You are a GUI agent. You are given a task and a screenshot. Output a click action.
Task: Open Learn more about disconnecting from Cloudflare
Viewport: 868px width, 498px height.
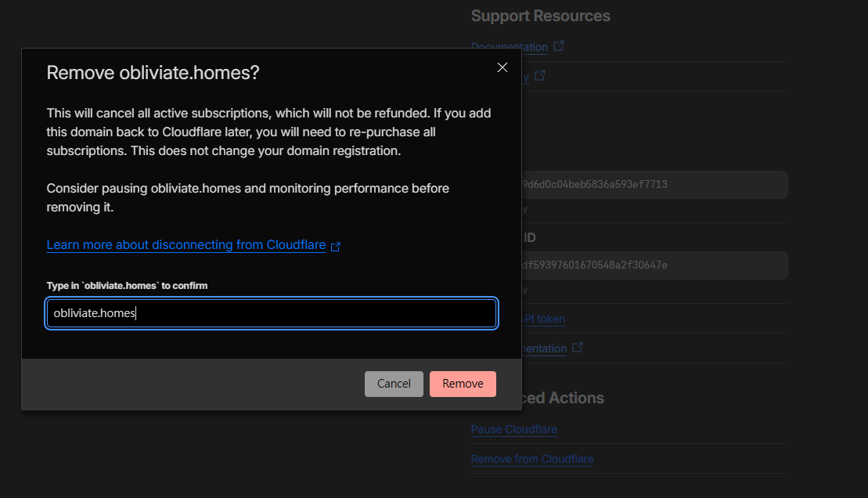click(185, 244)
